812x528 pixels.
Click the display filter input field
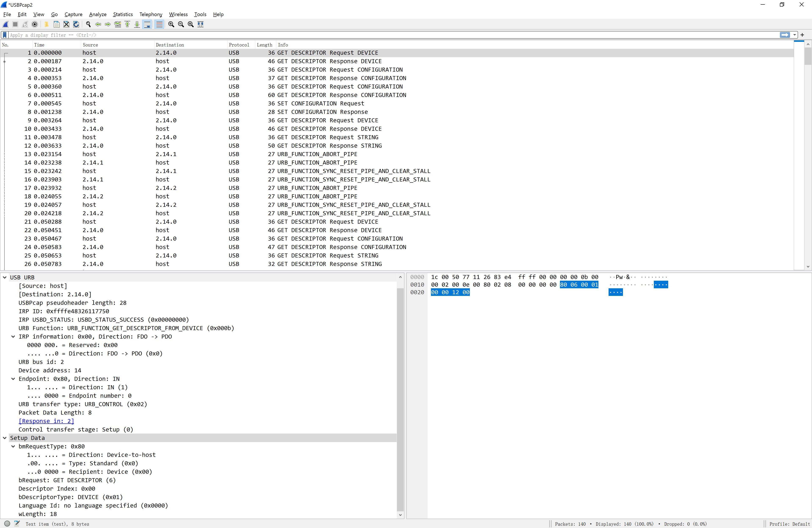[375, 35]
